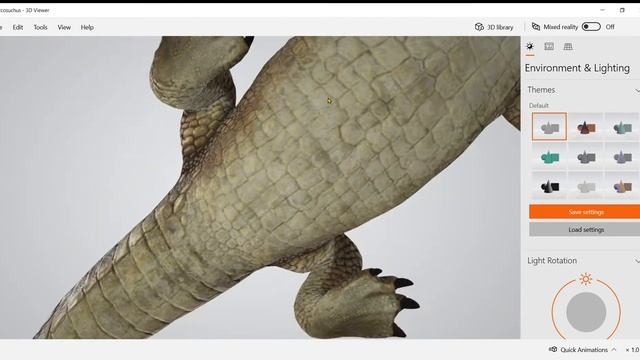Viewport: 640px width, 360px height.
Task: Click Save settings button
Action: pos(584,212)
